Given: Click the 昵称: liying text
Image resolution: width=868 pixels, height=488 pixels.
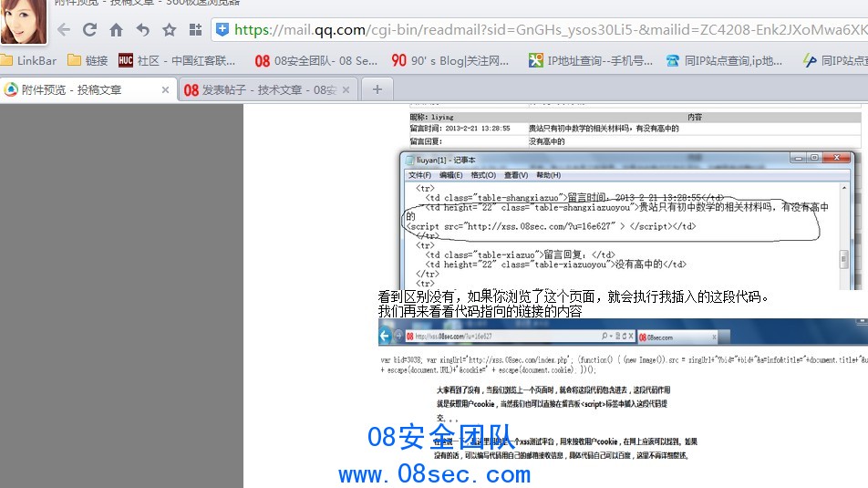Looking at the screenshot, I should coord(431,117).
